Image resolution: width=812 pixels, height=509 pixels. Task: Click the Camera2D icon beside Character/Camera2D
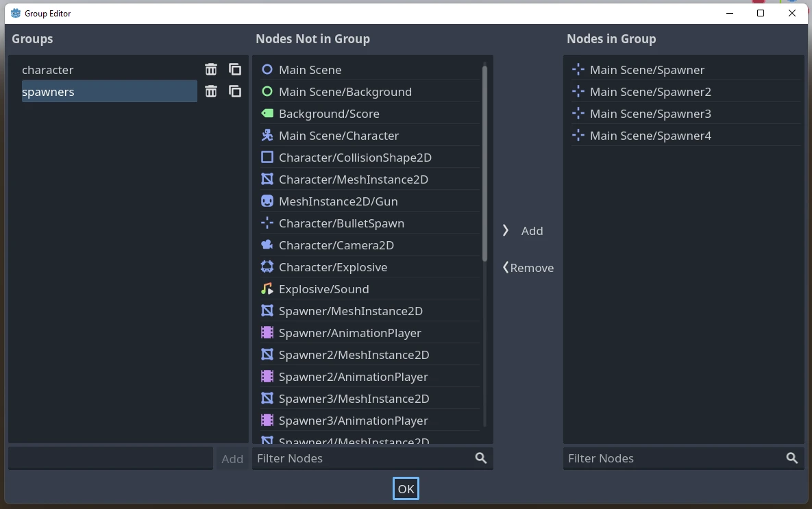pyautogui.click(x=267, y=245)
